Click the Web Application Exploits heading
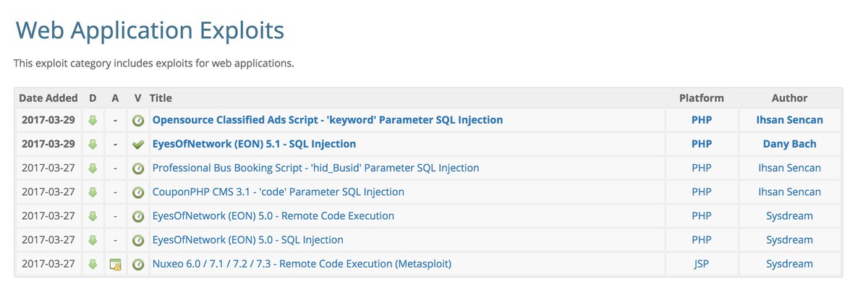868x295 pixels. click(x=150, y=31)
